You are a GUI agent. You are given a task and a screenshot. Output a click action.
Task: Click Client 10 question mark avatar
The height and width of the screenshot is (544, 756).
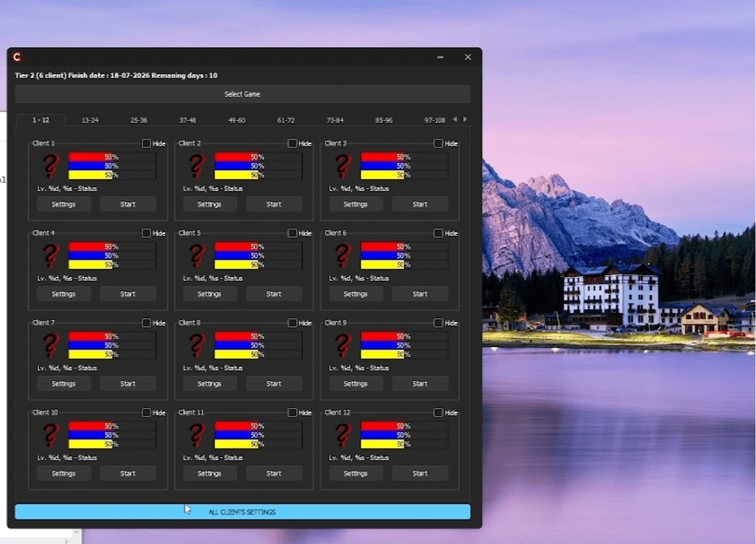click(51, 436)
